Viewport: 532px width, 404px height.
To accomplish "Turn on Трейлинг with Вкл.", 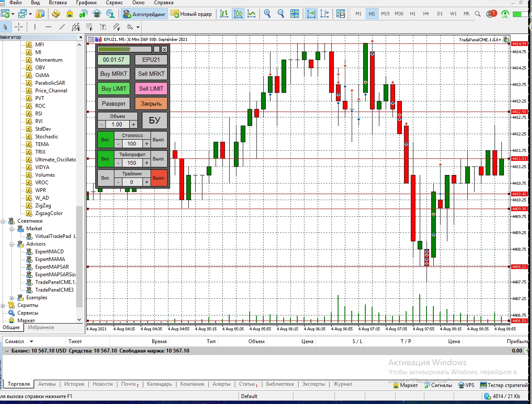I will pos(105,178).
